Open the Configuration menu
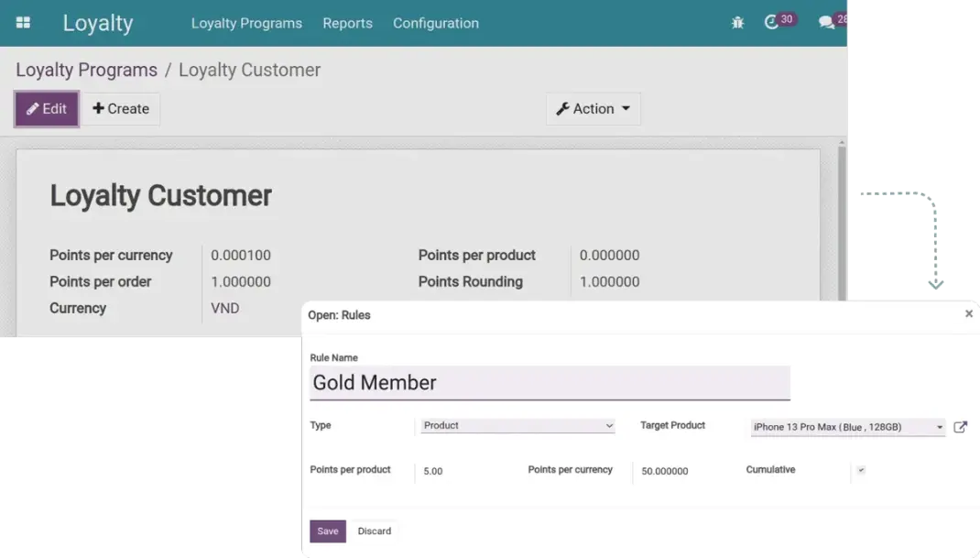Image resolution: width=980 pixels, height=558 pixels. click(435, 23)
